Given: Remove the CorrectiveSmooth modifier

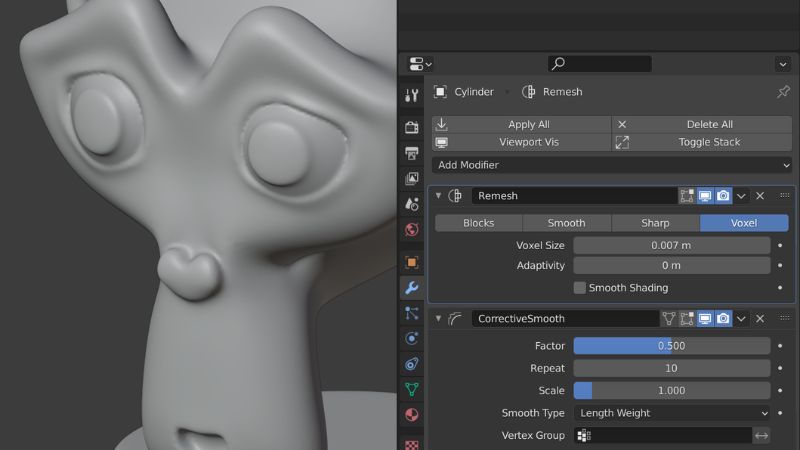Looking at the screenshot, I should pos(760,319).
